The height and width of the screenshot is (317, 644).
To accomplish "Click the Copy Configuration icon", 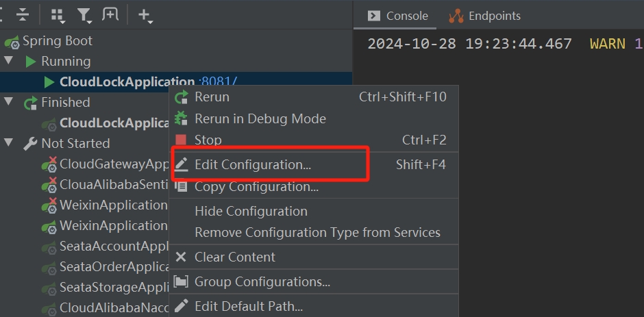I will click(181, 186).
